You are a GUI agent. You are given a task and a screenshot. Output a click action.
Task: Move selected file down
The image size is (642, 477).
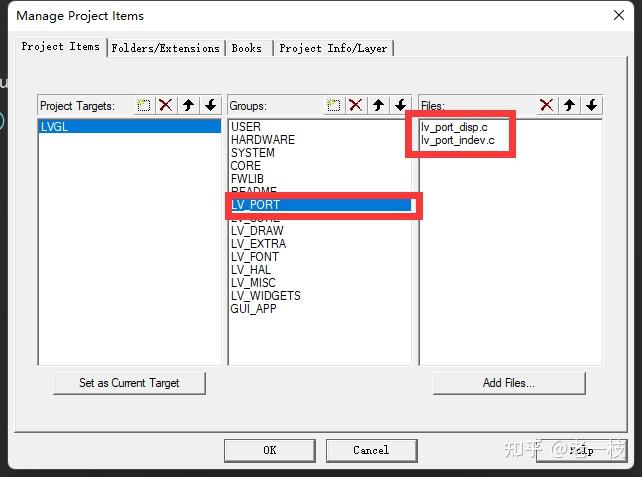[x=591, y=105]
